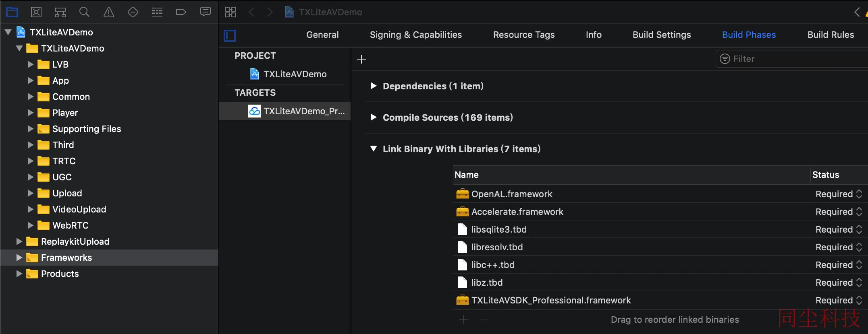Select the OpenAL.framework row
The height and width of the screenshot is (334, 868).
pos(660,194)
